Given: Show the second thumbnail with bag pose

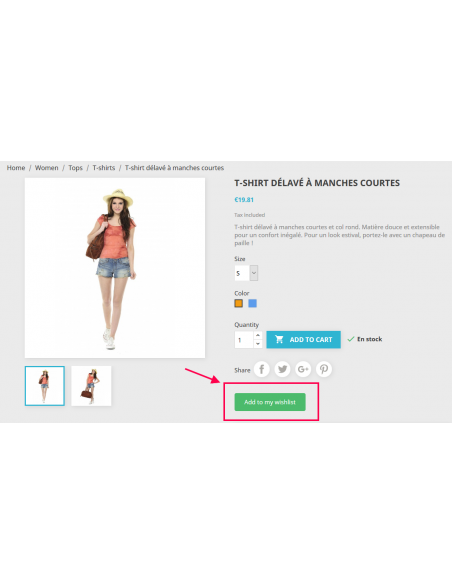Looking at the screenshot, I should pyautogui.click(x=91, y=386).
